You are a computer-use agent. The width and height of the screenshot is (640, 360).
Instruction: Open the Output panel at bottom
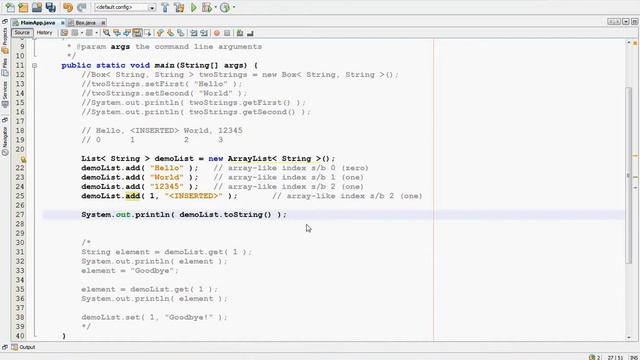click(x=24, y=347)
